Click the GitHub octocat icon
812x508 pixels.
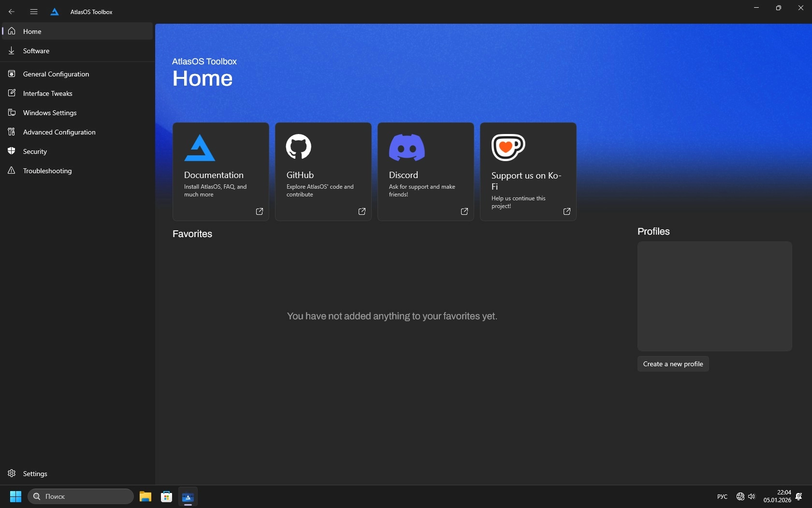(299, 147)
